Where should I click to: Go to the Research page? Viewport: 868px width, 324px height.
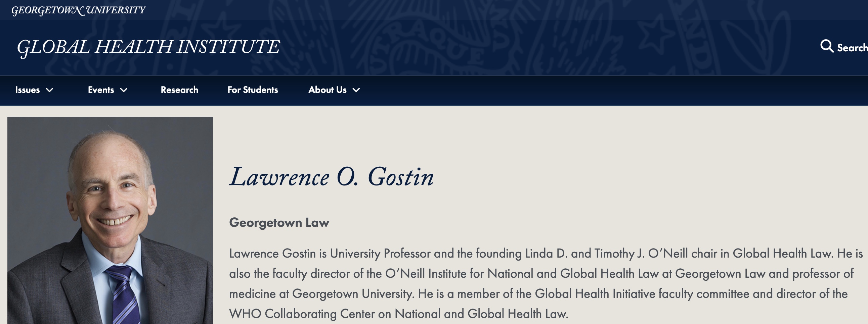179,90
